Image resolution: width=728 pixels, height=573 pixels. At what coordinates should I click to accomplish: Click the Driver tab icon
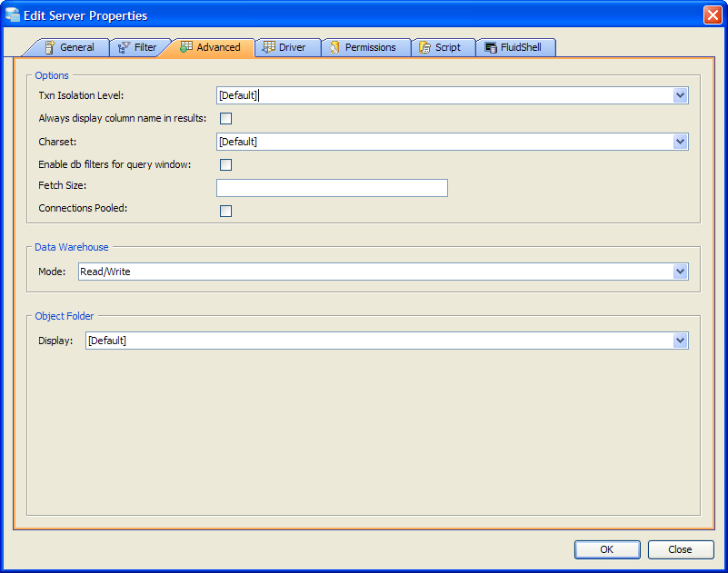269,47
